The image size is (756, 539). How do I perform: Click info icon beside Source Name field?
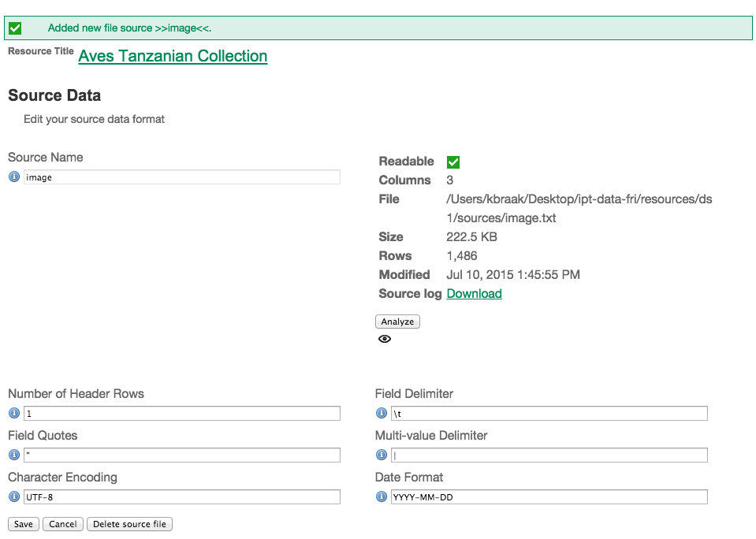(x=14, y=177)
